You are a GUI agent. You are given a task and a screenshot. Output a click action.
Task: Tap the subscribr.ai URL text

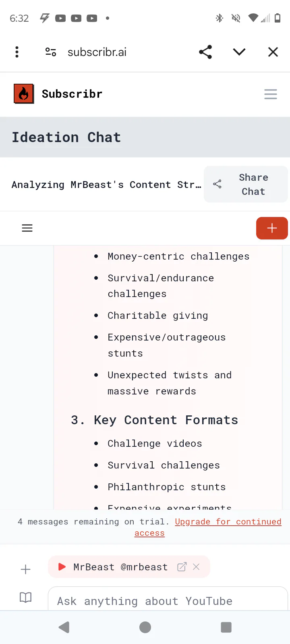click(x=97, y=52)
